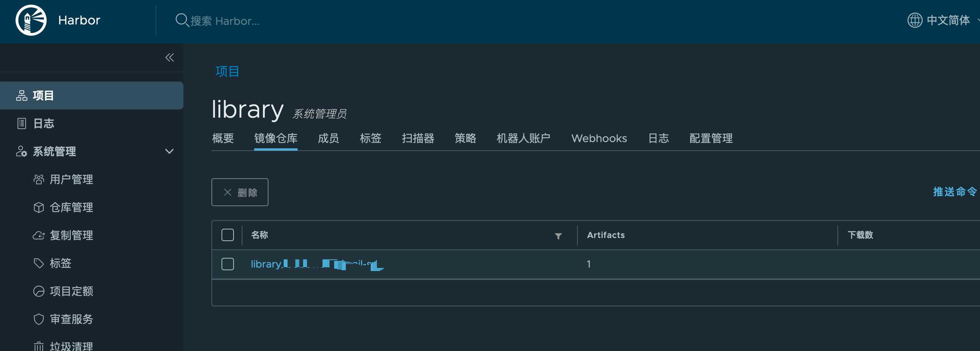Select 系统管理 label in sidebar
This screenshot has width=980, height=351.
pyautogui.click(x=54, y=151)
